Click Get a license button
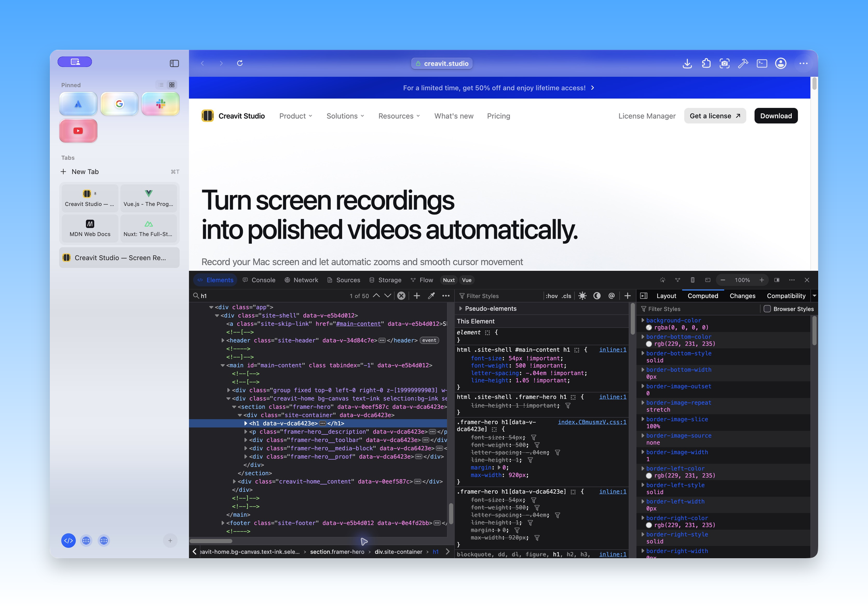Image resolution: width=868 pixels, height=608 pixels. (x=715, y=116)
